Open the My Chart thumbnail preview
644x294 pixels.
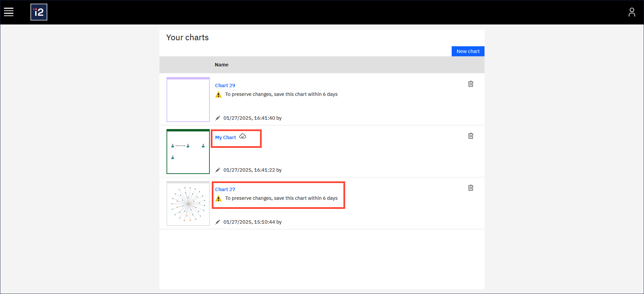coord(188,152)
